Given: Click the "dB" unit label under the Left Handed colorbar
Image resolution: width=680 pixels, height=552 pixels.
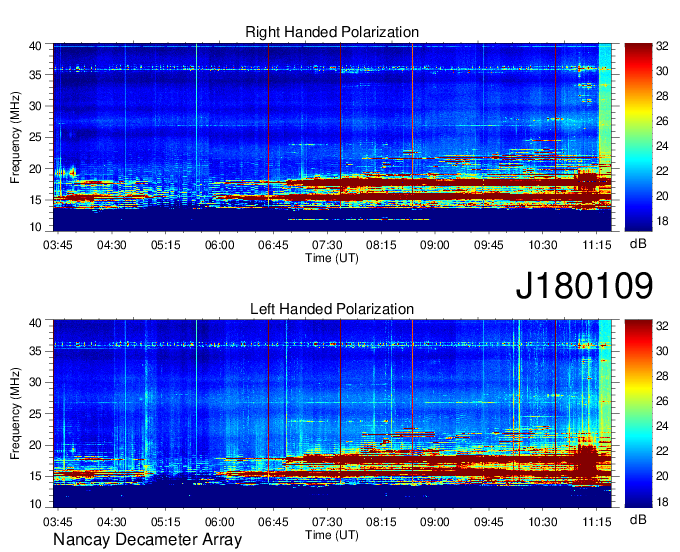Looking at the screenshot, I should 638,520.
